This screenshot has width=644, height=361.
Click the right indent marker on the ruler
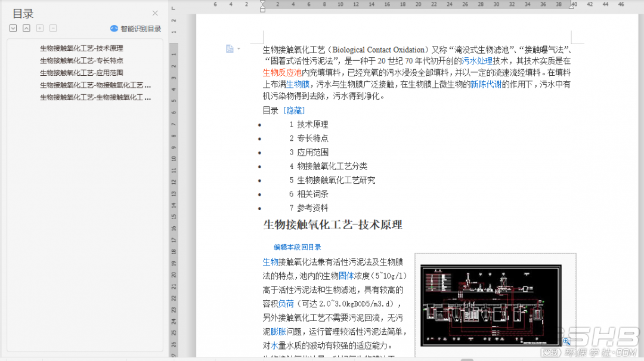click(571, 6)
